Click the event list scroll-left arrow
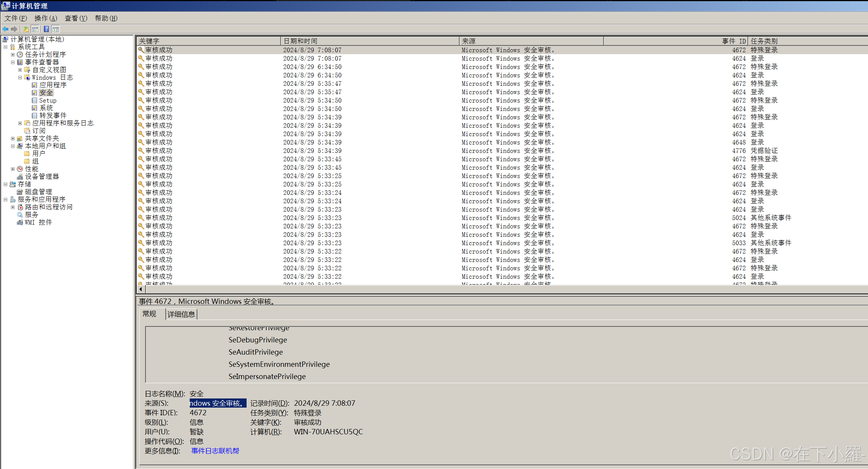Viewport: 868px width, 469px height. pos(140,289)
